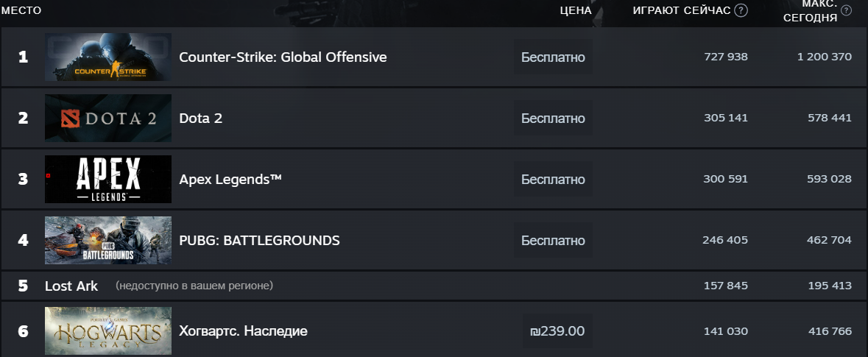868x357 pixels.
Task: Click the Counter-Strike: Global Offensive title
Action: pyautogui.click(x=283, y=57)
